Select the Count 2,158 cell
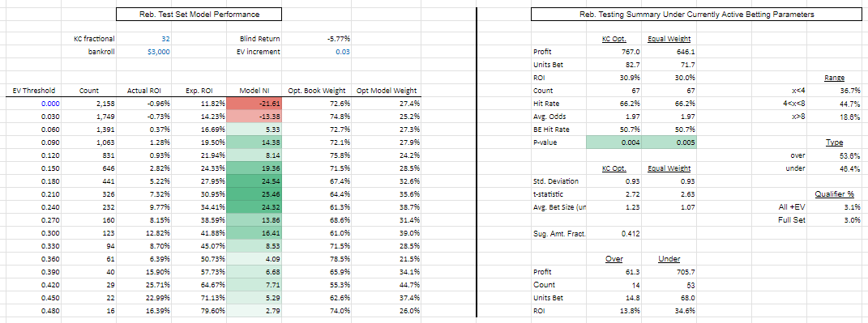This screenshot has height=323, width=868. (89, 104)
